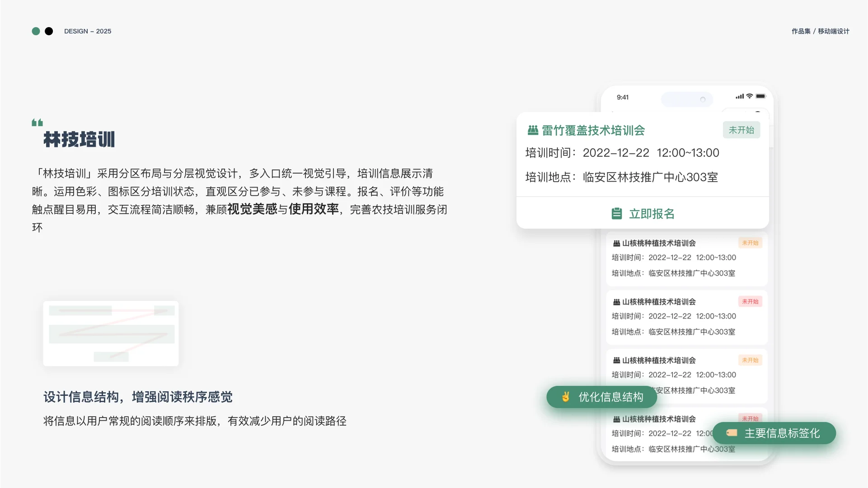Click the battery icon in phone status bar
Screen dimensions: 868x488
(761, 96)
